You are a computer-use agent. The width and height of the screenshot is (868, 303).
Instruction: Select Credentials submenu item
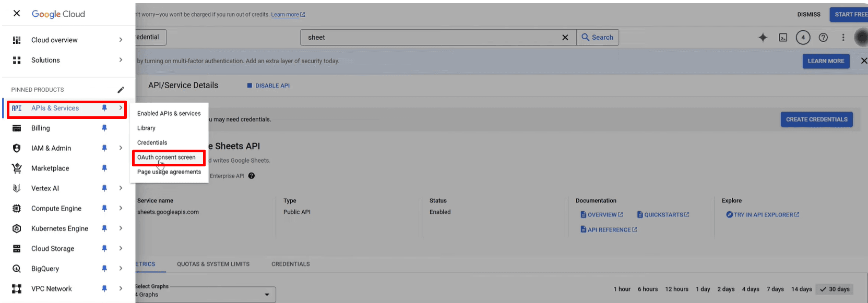click(x=152, y=143)
